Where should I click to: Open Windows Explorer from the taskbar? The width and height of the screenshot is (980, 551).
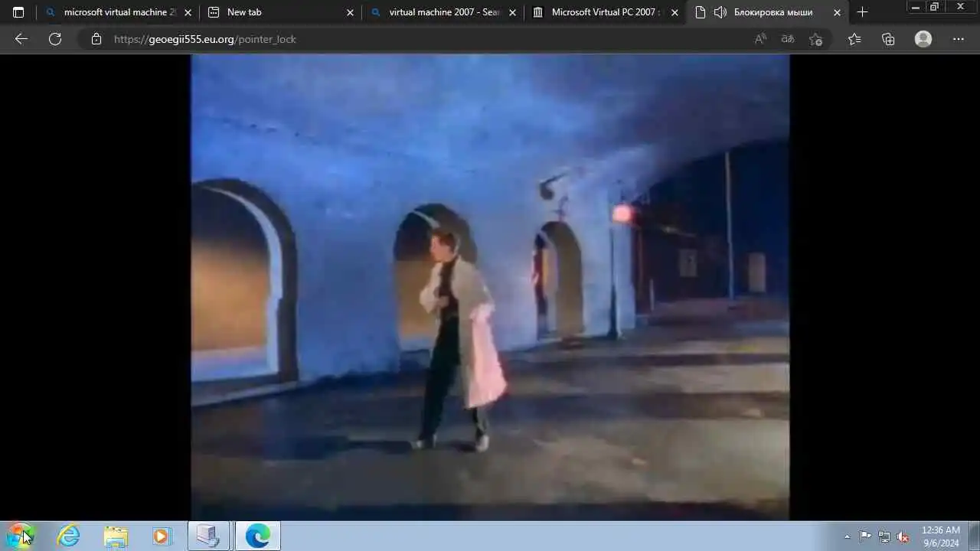[x=116, y=536]
